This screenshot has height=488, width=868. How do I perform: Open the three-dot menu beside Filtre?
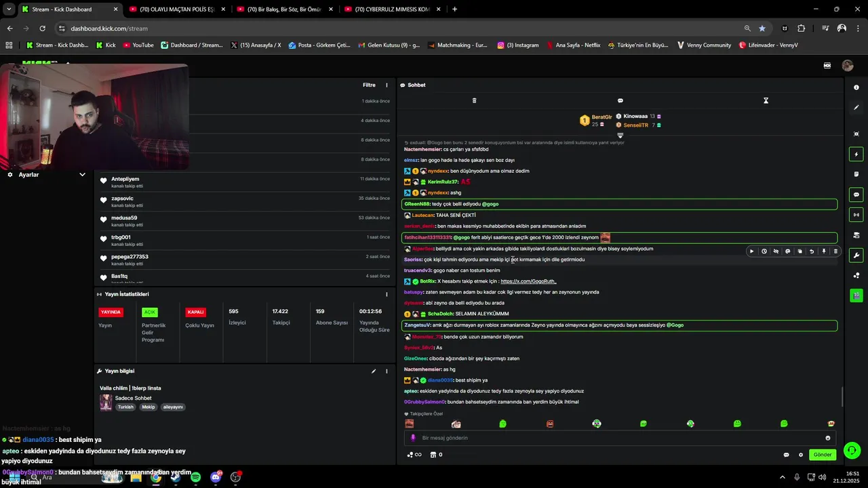click(x=387, y=85)
